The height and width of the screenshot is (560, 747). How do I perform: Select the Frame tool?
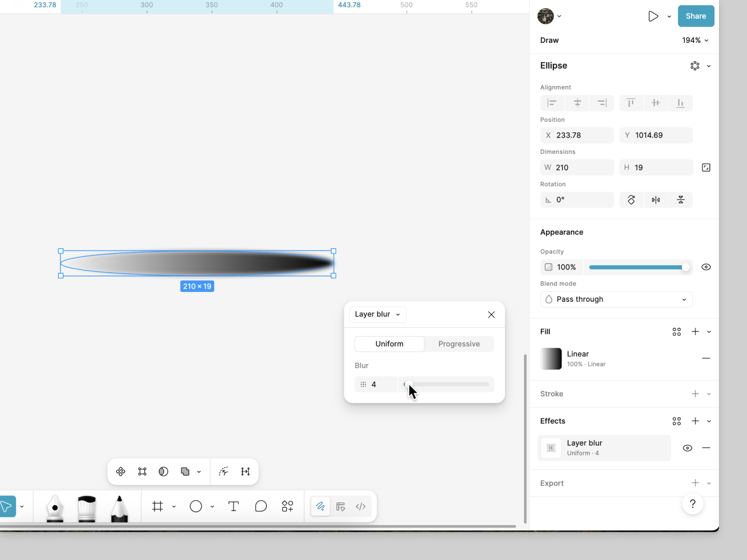[x=158, y=506]
